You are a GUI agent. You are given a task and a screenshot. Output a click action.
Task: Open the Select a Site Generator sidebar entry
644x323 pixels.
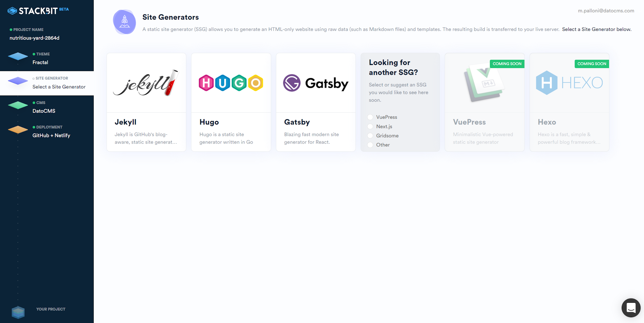[59, 87]
